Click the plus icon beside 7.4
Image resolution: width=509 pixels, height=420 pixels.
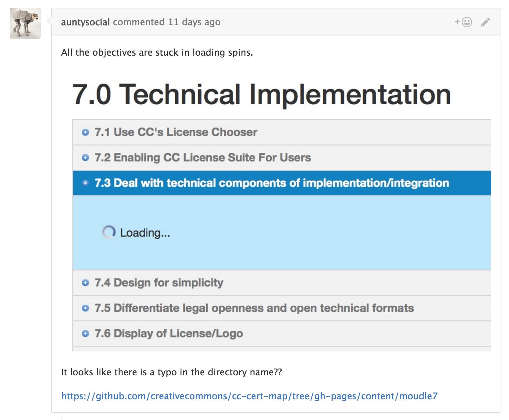[85, 283]
